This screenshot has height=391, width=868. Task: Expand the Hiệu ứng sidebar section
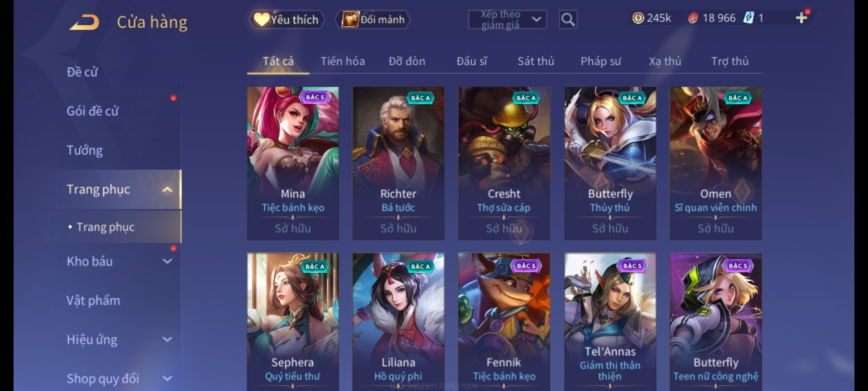tap(167, 340)
